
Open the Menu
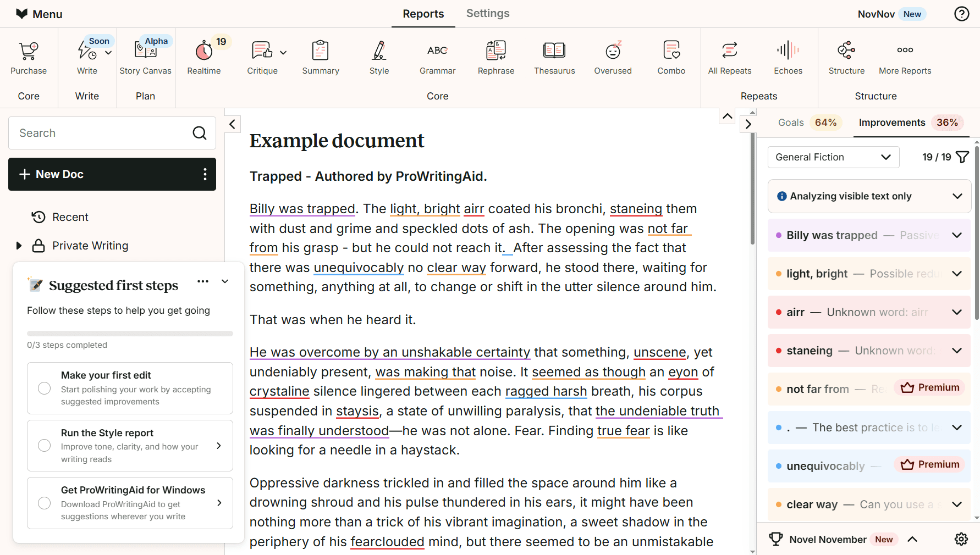click(x=38, y=14)
